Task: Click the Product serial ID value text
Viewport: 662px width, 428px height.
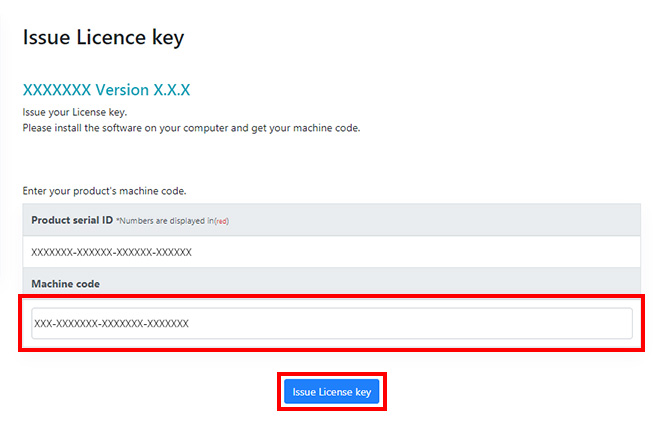Action: [x=111, y=252]
